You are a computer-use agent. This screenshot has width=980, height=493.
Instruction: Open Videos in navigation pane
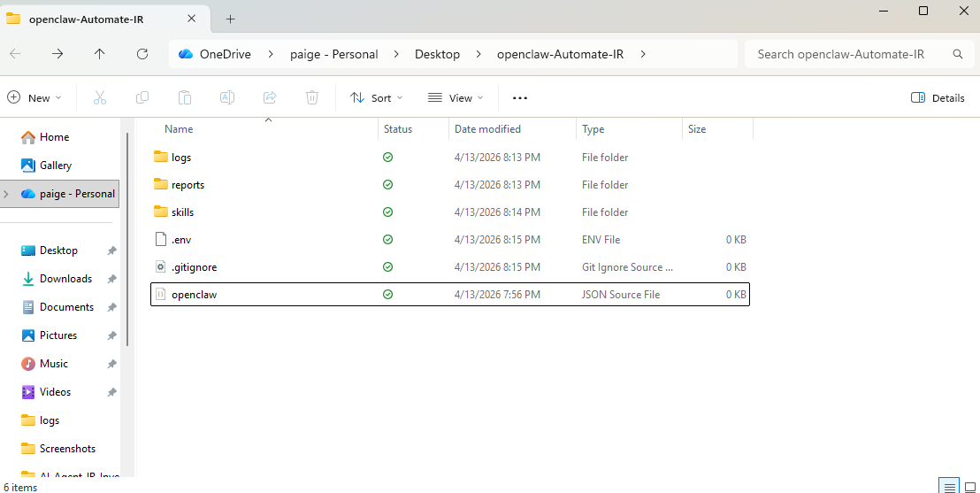(55, 391)
